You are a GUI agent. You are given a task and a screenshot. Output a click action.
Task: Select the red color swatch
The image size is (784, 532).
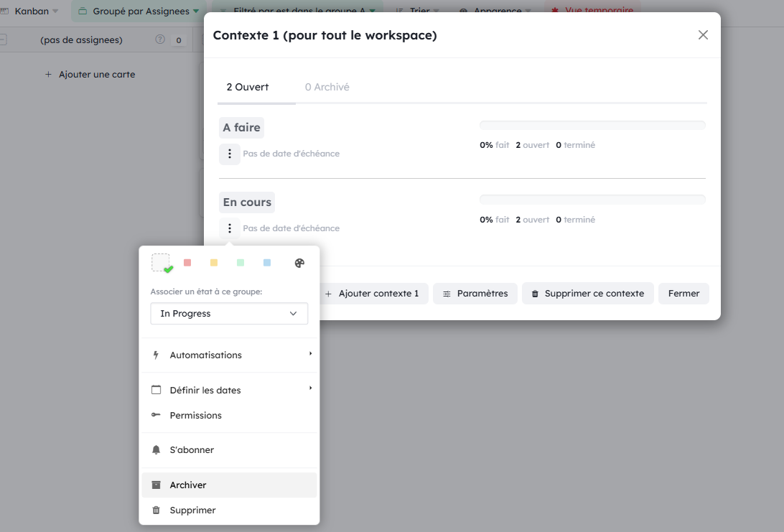click(187, 263)
